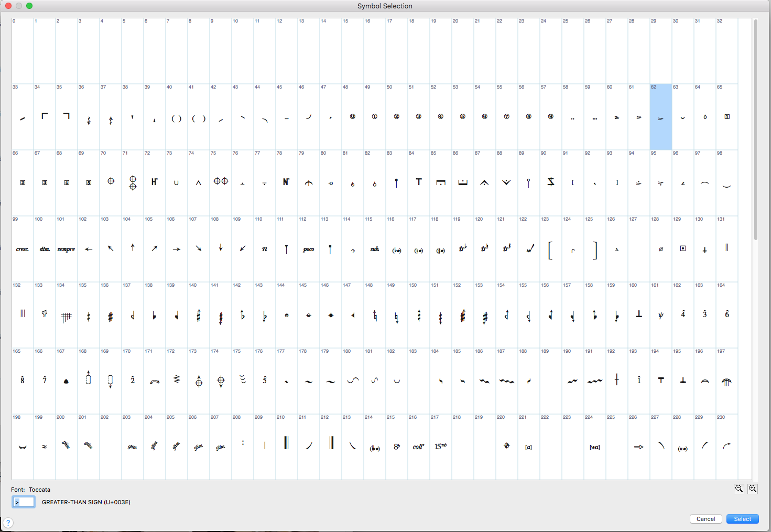Select the circled zero symbol in slot 48
The height and width of the screenshot is (532, 771).
click(353, 117)
